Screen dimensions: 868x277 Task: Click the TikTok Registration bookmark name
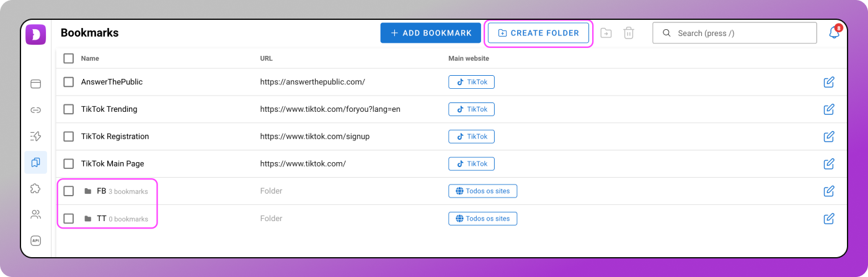point(115,137)
